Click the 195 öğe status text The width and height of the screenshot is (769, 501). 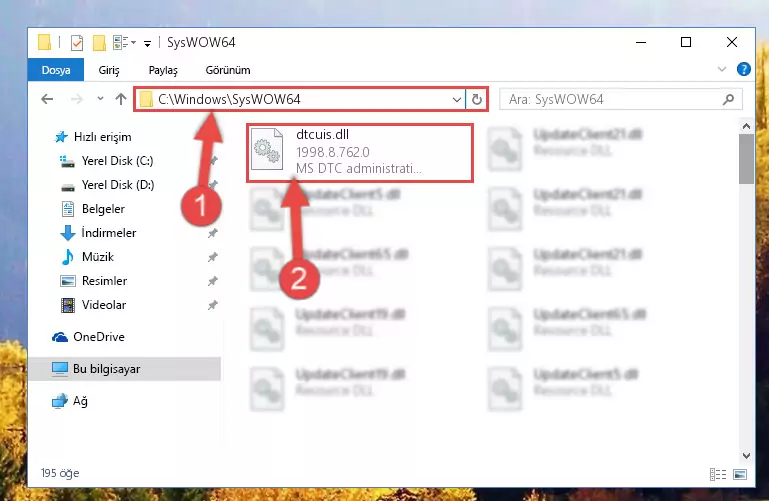coord(60,473)
